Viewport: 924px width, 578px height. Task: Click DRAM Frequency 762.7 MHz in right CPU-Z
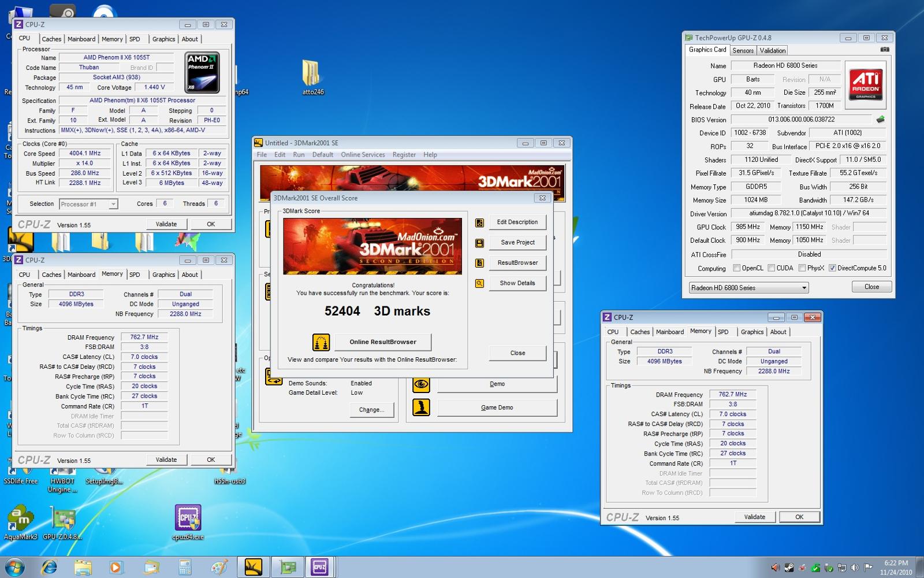(732, 395)
